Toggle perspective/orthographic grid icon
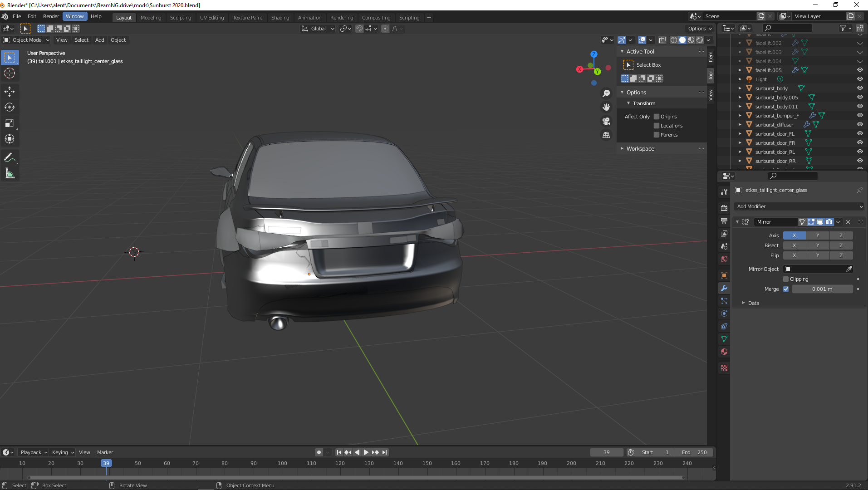The image size is (868, 490). tap(606, 135)
